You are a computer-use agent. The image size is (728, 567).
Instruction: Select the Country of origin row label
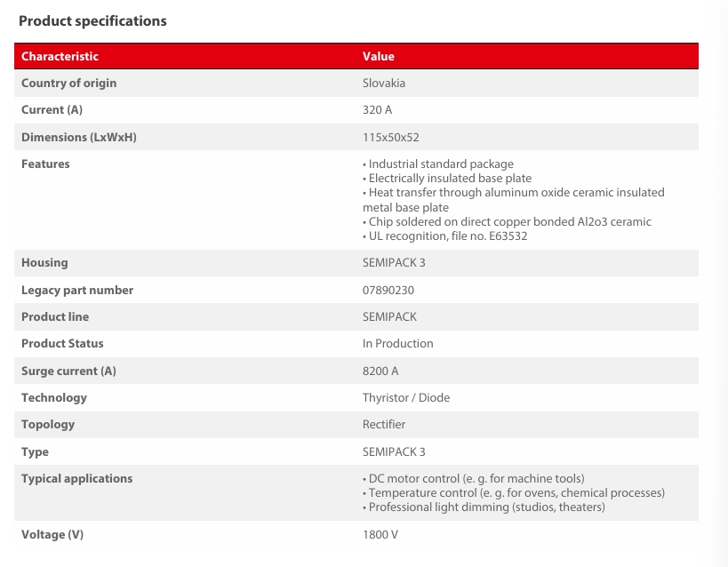coord(68,83)
